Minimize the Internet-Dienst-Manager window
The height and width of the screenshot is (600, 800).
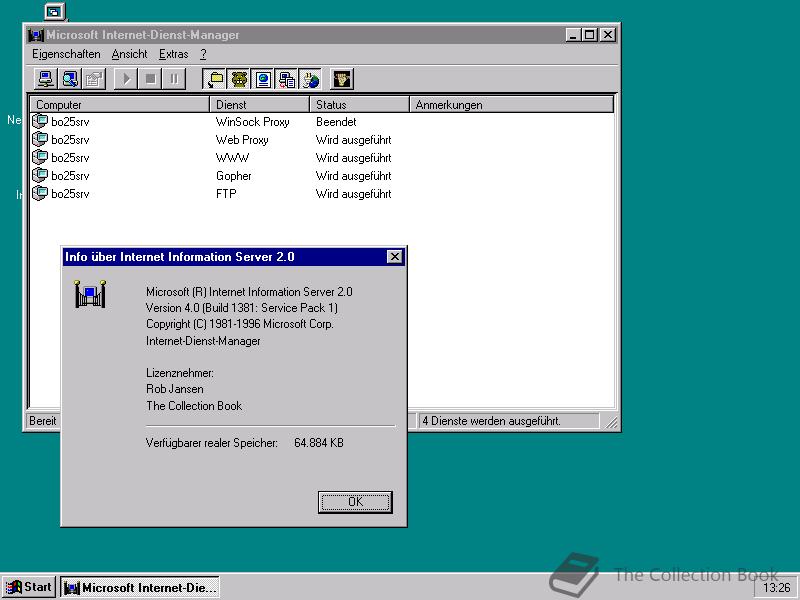[573, 35]
